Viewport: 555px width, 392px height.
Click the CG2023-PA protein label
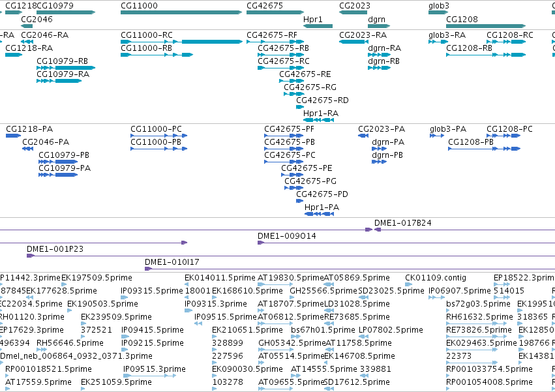click(x=382, y=129)
